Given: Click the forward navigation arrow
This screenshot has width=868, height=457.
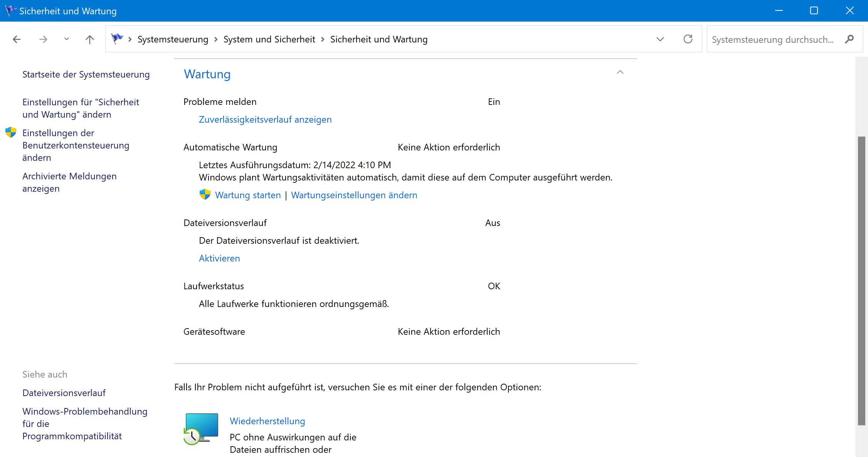Looking at the screenshot, I should click(x=43, y=39).
